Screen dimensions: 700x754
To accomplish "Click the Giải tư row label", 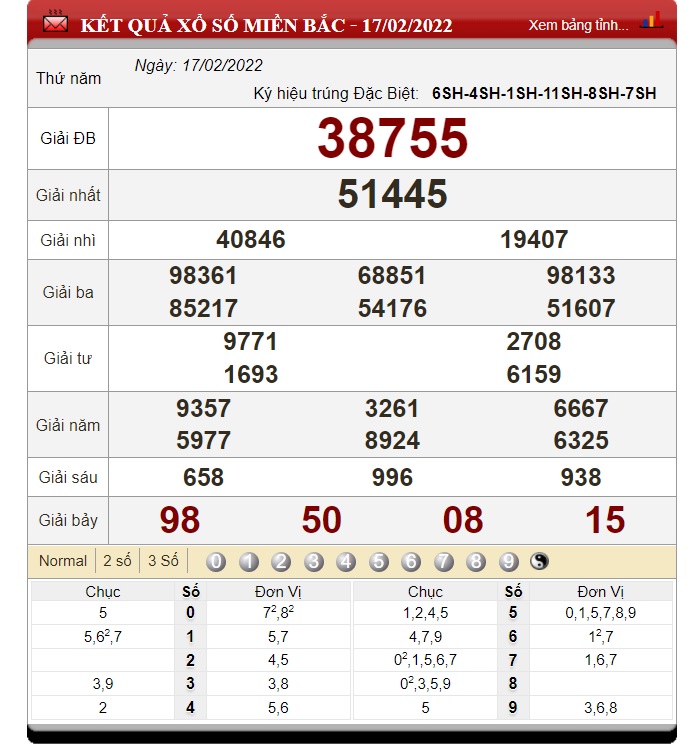I will (68, 358).
